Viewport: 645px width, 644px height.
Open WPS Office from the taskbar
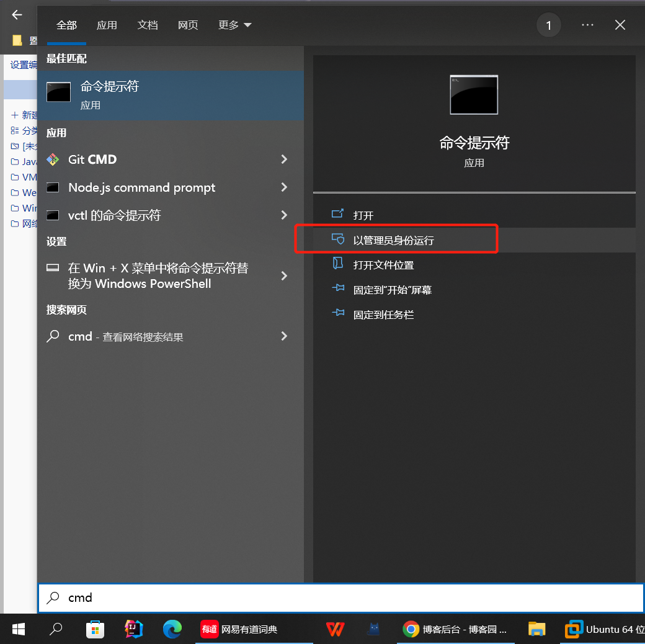coord(335,629)
